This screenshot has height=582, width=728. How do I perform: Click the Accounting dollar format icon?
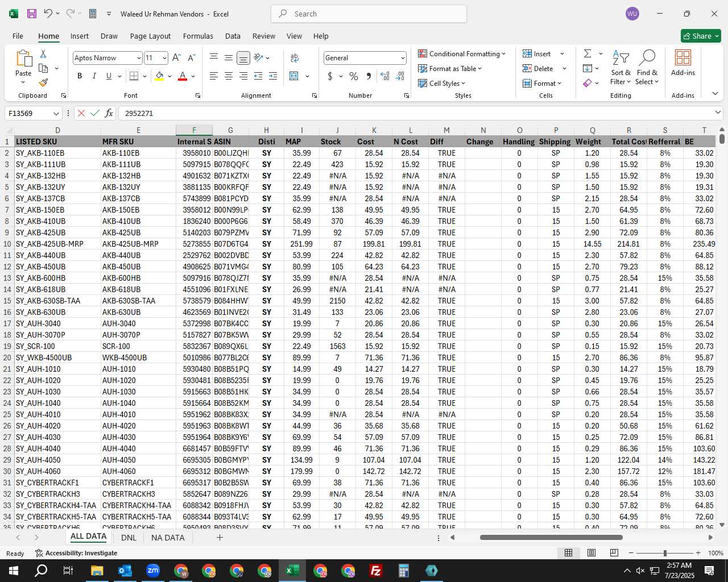[x=330, y=76]
